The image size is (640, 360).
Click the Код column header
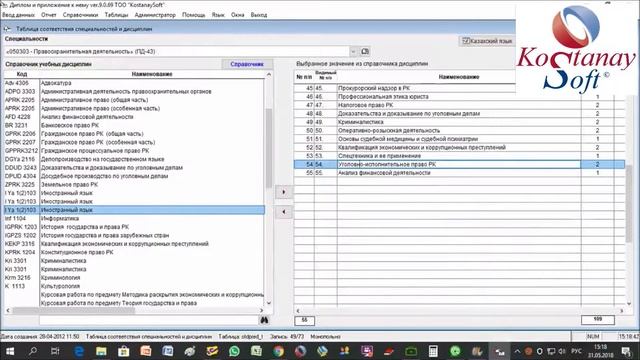coord(22,74)
